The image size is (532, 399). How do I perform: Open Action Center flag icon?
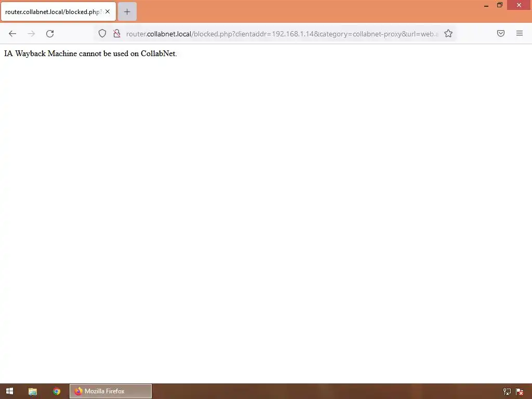[x=520, y=392]
